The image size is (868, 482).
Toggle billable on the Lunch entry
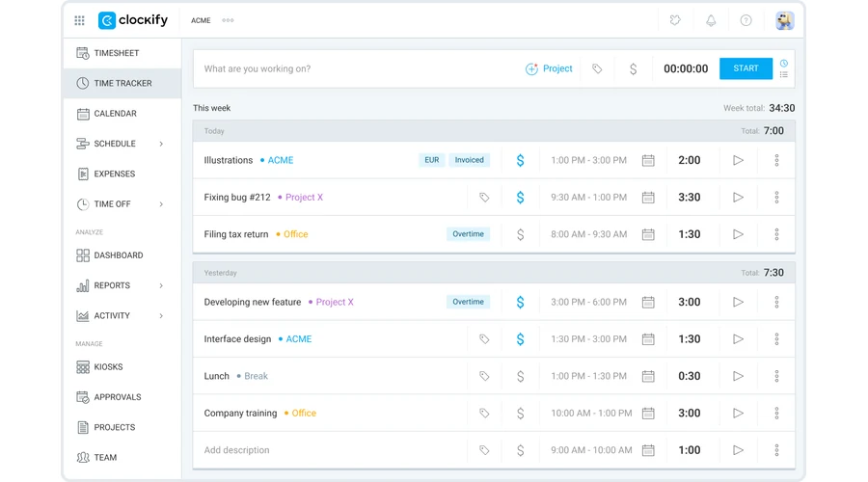(x=521, y=376)
